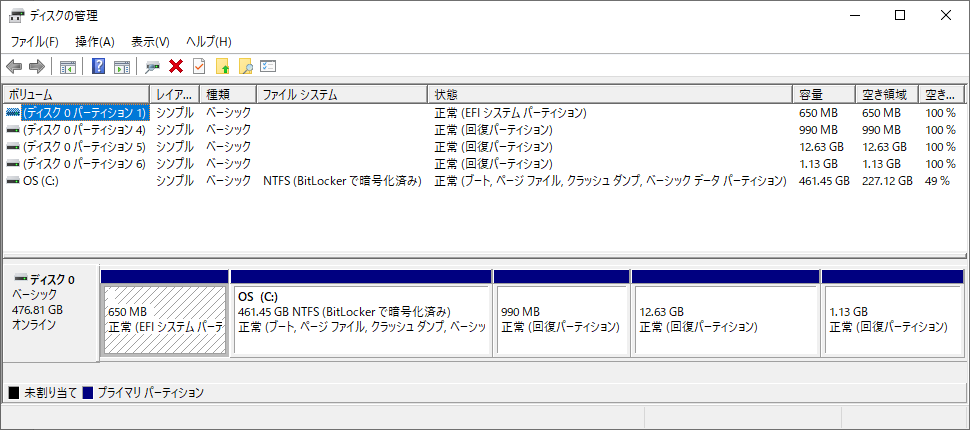Click the Back arrow toolbar icon
970x430 pixels.
pyautogui.click(x=14, y=66)
